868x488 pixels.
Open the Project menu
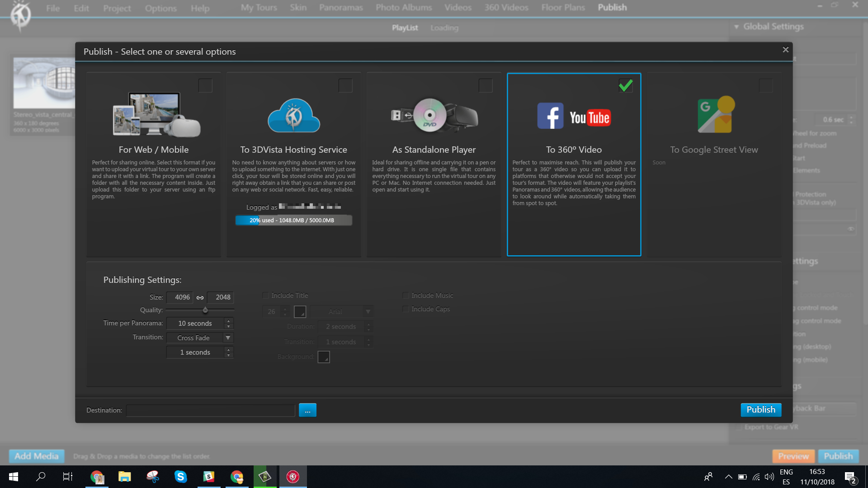pyautogui.click(x=117, y=8)
